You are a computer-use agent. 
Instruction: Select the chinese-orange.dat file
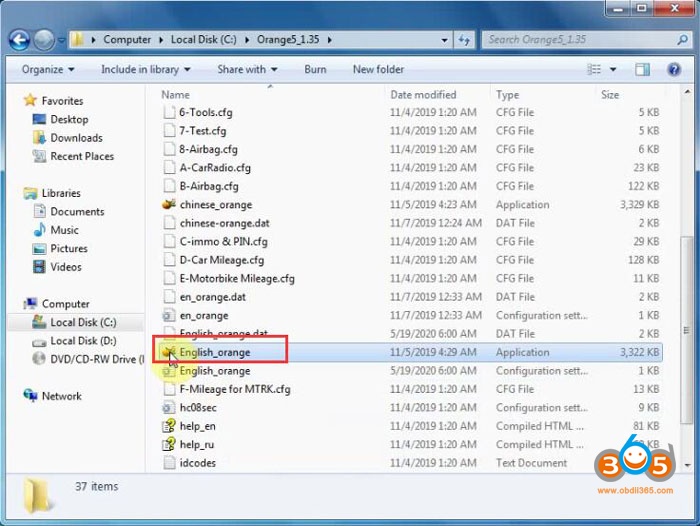(x=225, y=223)
